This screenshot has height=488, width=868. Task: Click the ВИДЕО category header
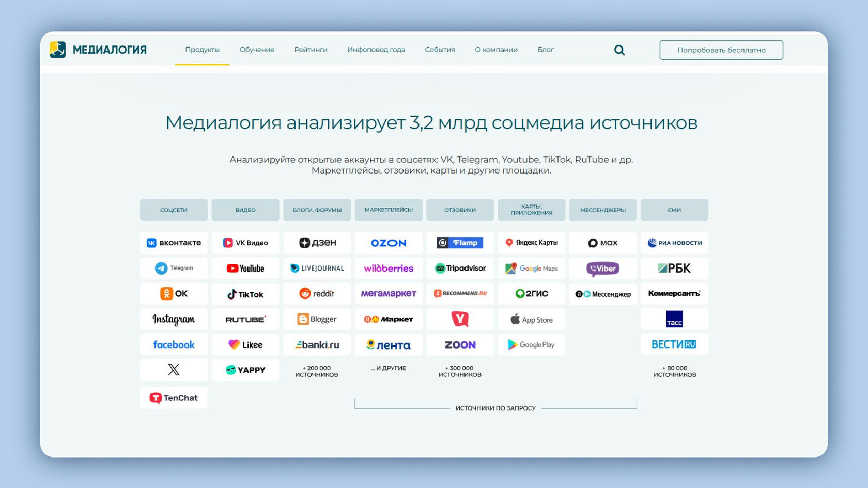tap(245, 210)
